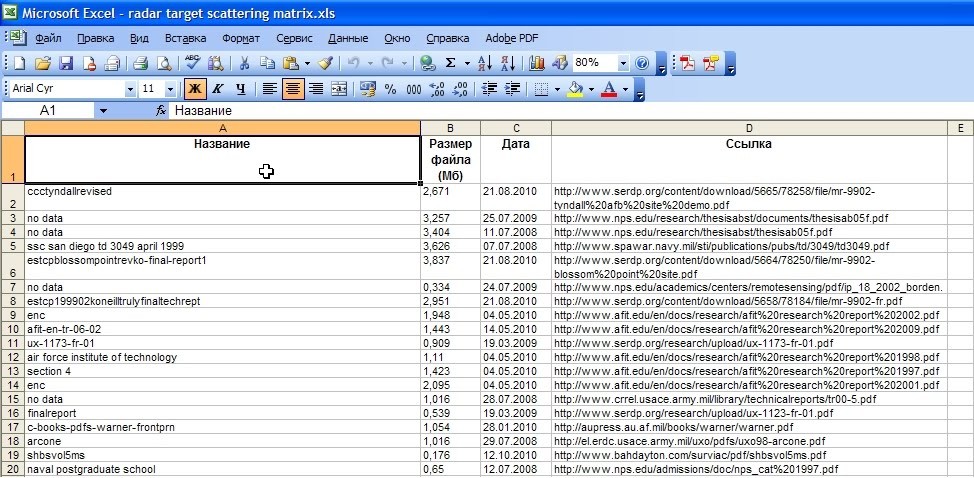This screenshot has width=974, height=478.
Task: Toggle center alignment button
Action: (293, 89)
